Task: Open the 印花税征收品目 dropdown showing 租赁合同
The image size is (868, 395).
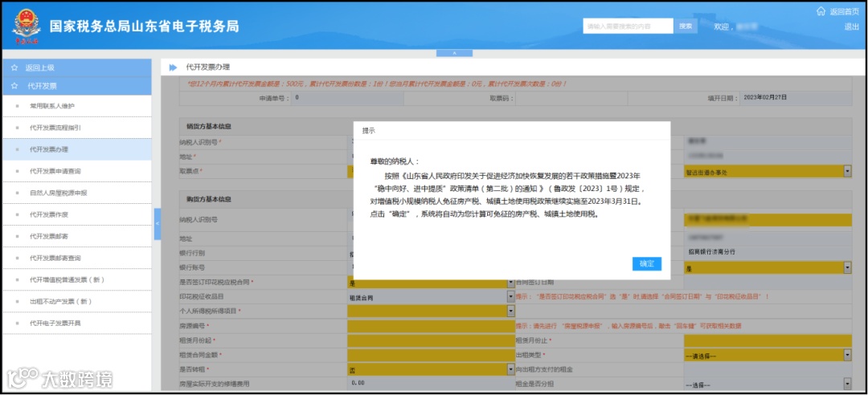Action: tap(432, 297)
